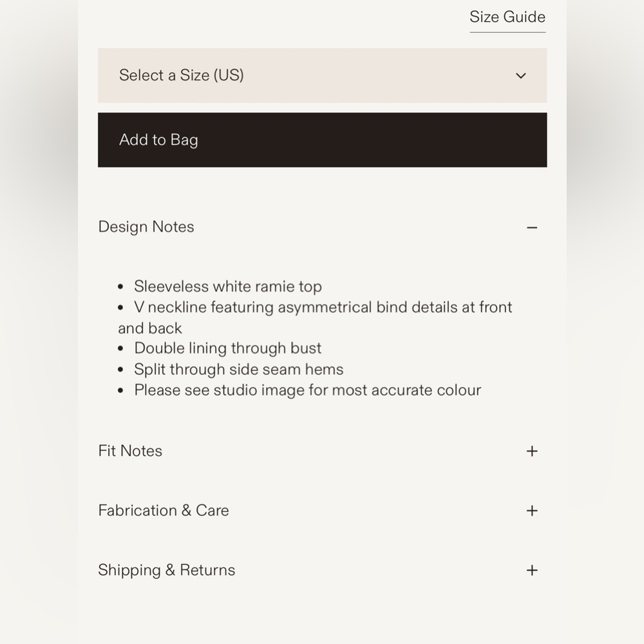Open the Size Guide link

pos(507,17)
